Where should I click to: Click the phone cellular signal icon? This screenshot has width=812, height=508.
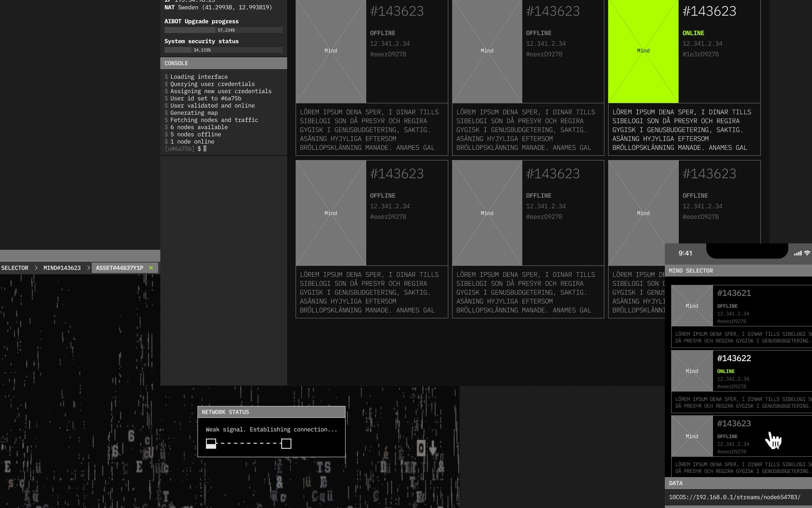pos(798,253)
